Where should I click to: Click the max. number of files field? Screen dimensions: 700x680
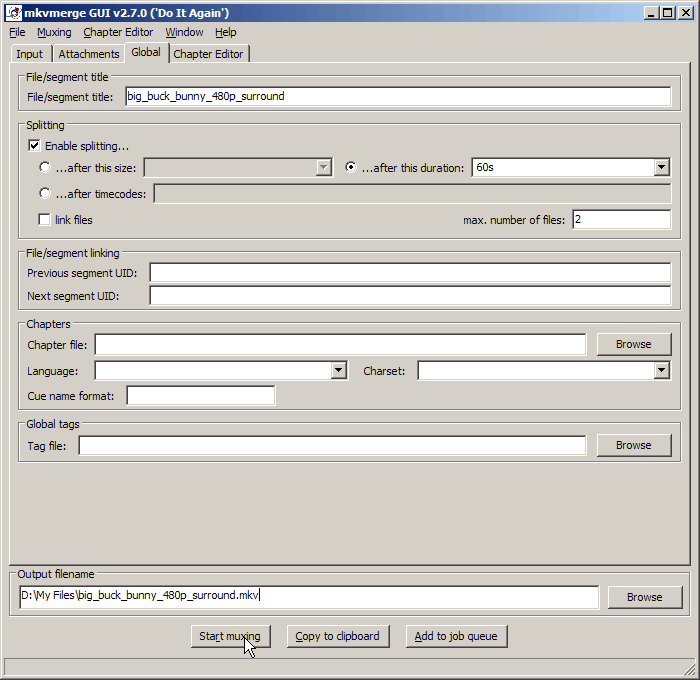(x=621, y=220)
